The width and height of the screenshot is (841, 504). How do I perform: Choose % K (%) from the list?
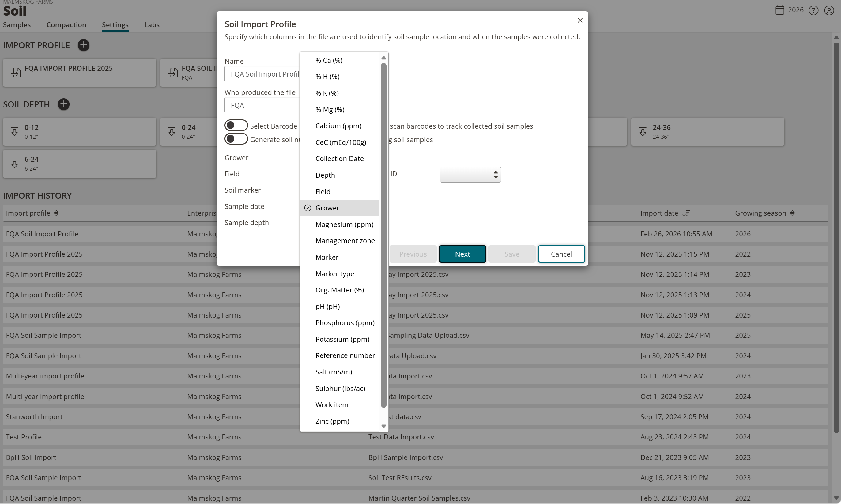coord(339,93)
